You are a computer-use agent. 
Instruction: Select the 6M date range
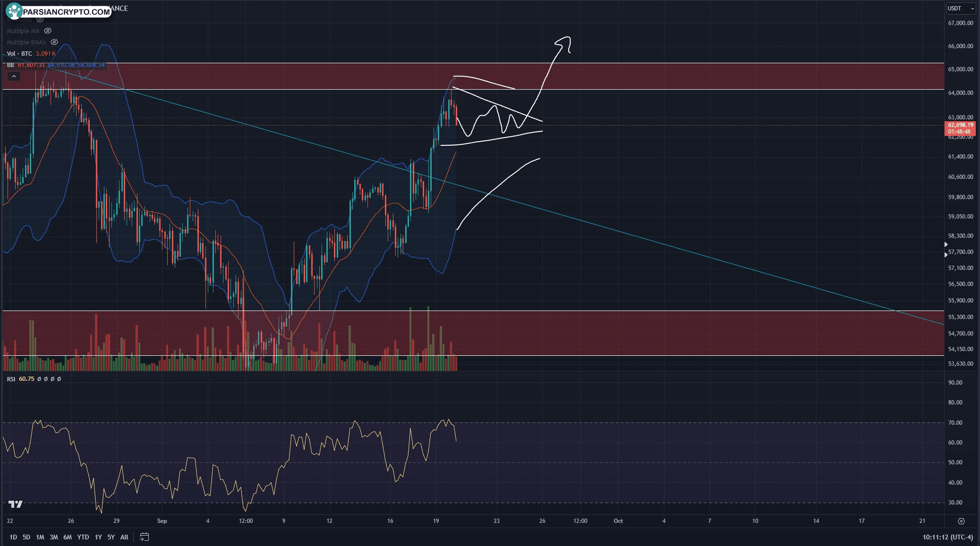pos(68,537)
